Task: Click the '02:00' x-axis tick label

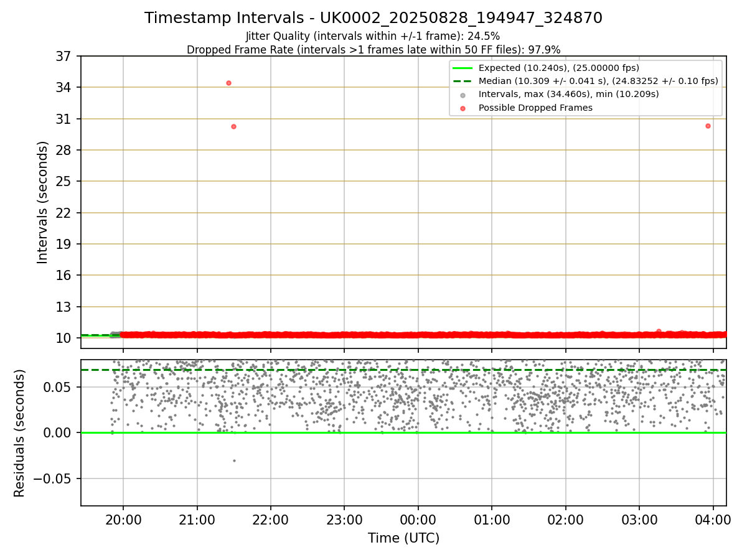Action: [566, 519]
